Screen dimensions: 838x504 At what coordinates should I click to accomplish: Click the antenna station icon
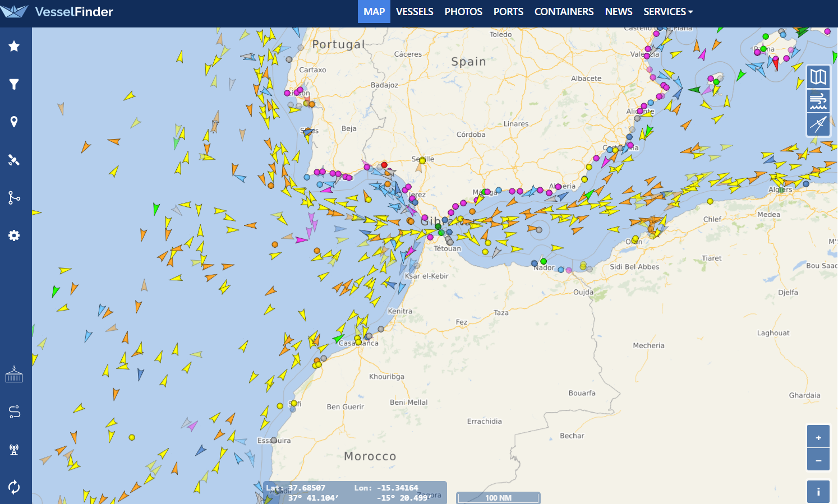click(14, 450)
